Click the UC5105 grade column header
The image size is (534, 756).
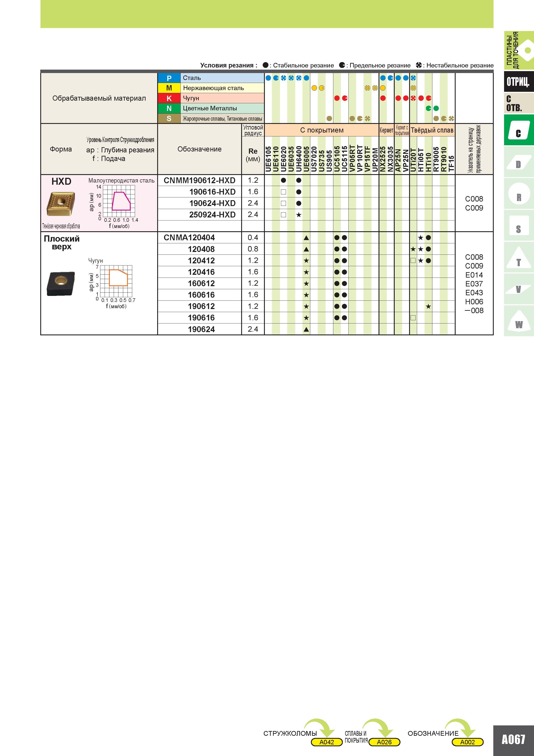pos(337,159)
